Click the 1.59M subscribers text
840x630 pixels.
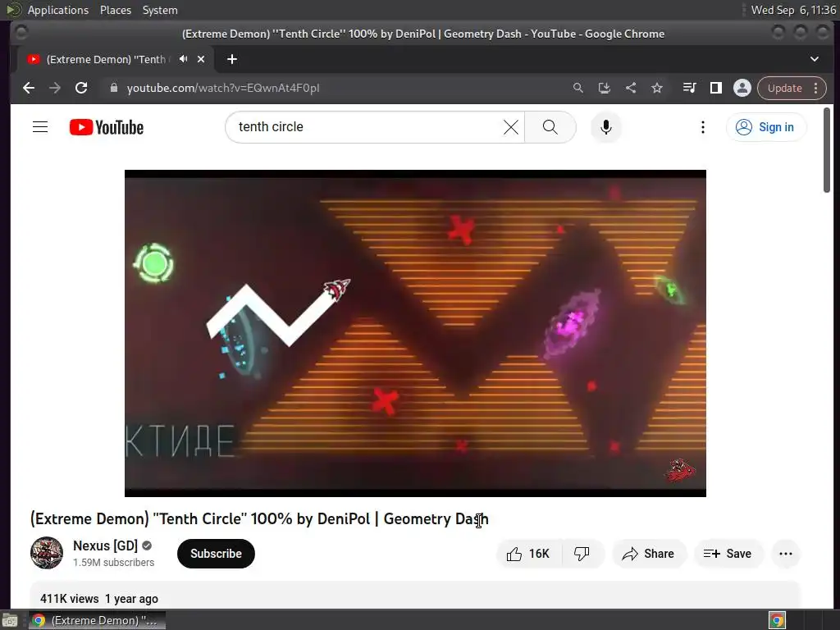pos(113,563)
